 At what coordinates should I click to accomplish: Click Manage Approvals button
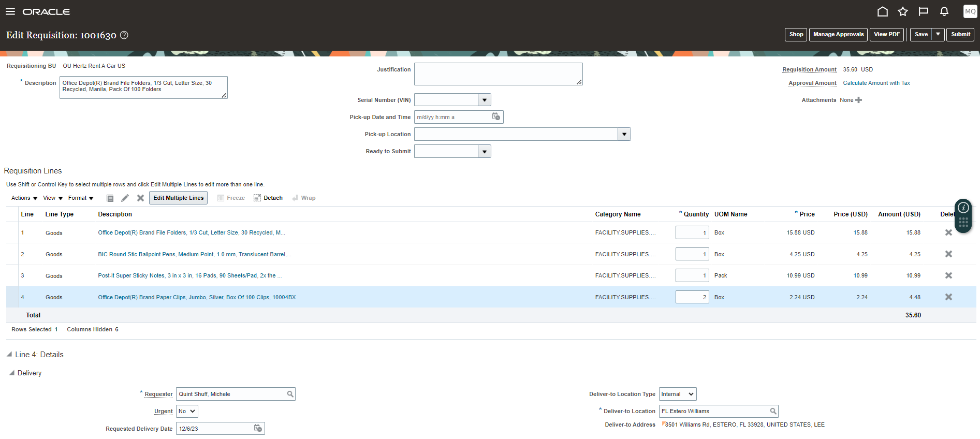(x=838, y=34)
